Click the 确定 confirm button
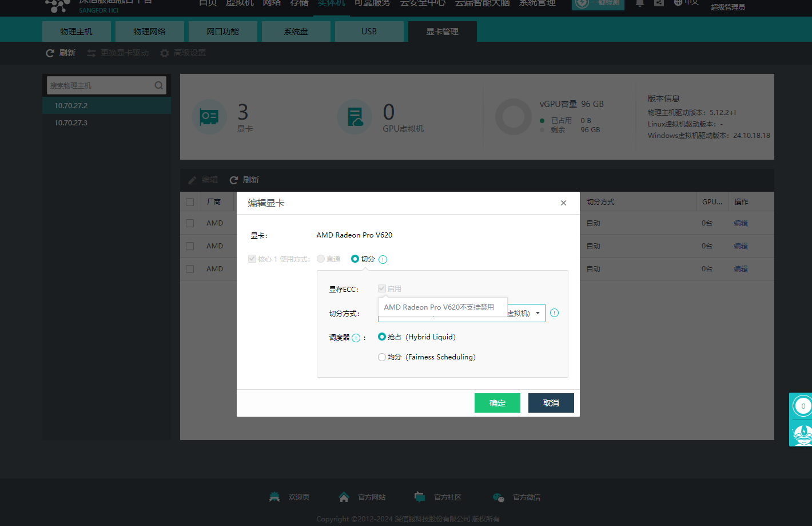Screen dimensions: 812x526 point(497,403)
